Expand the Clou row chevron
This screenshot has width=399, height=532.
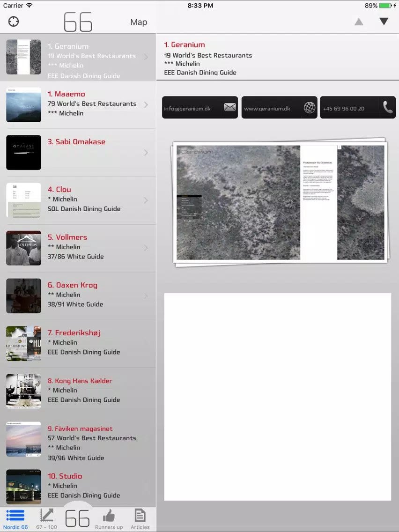(146, 200)
